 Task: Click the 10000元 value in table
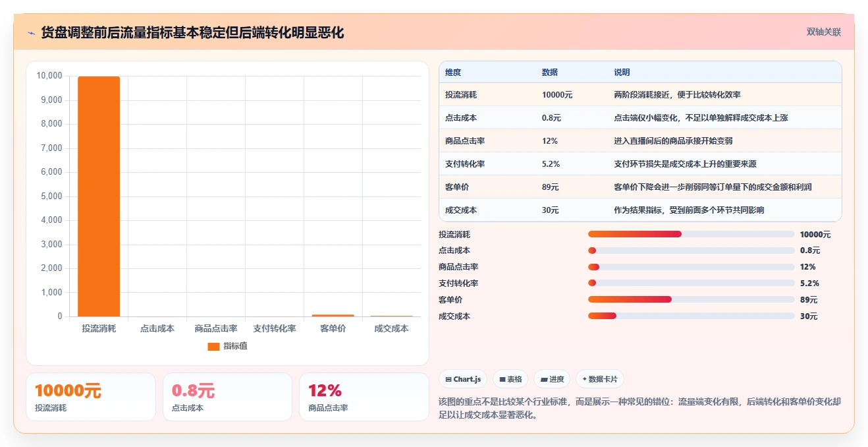pos(557,95)
